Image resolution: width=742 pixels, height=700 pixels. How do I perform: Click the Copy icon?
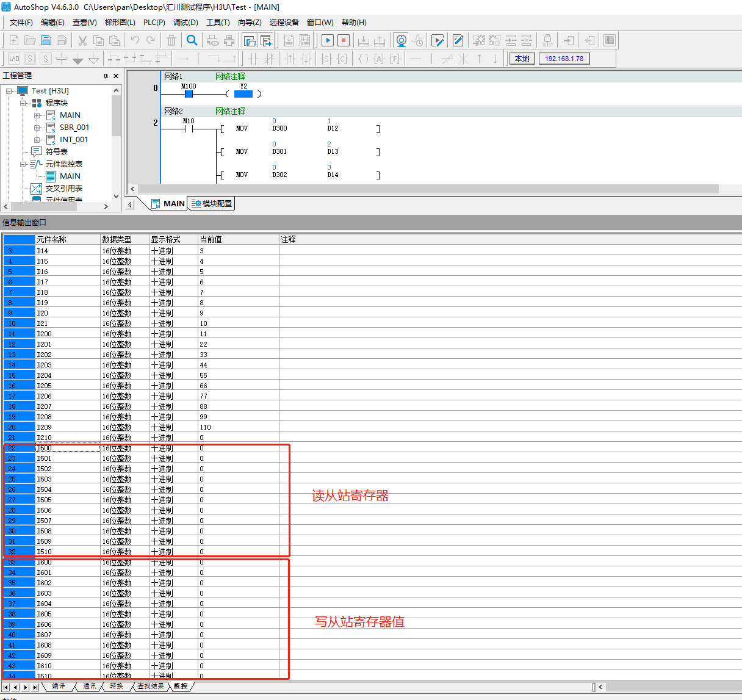(x=98, y=40)
